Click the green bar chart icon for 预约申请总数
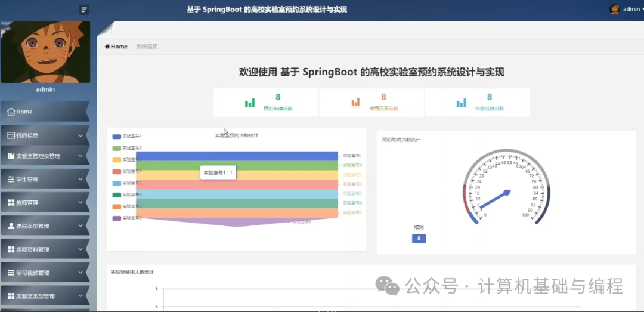This screenshot has width=644, height=312. pos(250,103)
